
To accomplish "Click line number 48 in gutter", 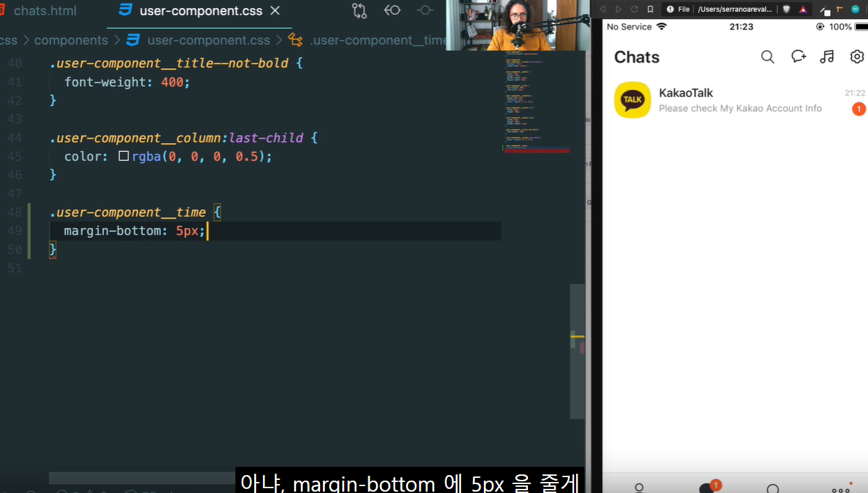I will pyautogui.click(x=14, y=212).
